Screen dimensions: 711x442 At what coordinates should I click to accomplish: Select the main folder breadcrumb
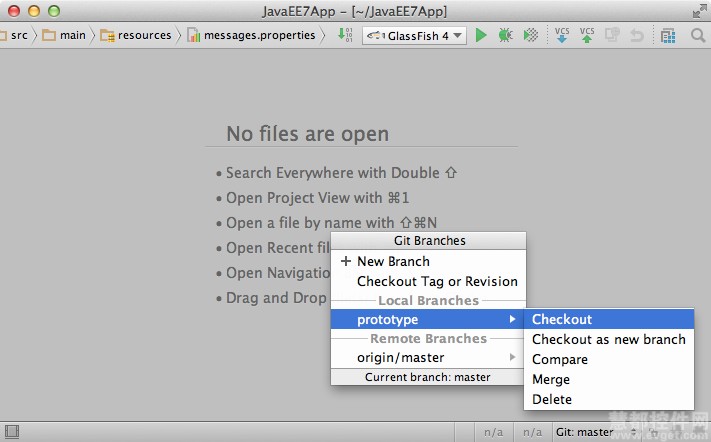tap(73, 35)
